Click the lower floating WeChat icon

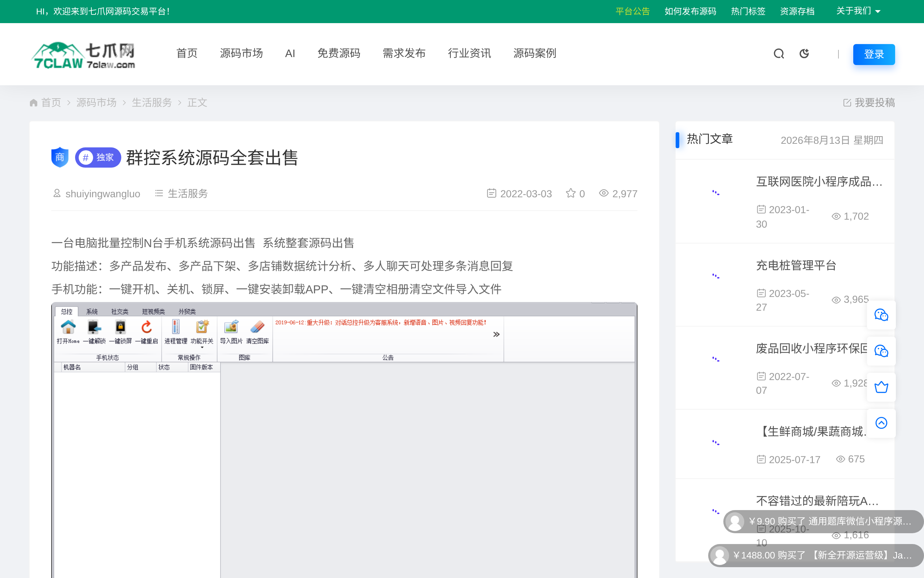(x=881, y=351)
